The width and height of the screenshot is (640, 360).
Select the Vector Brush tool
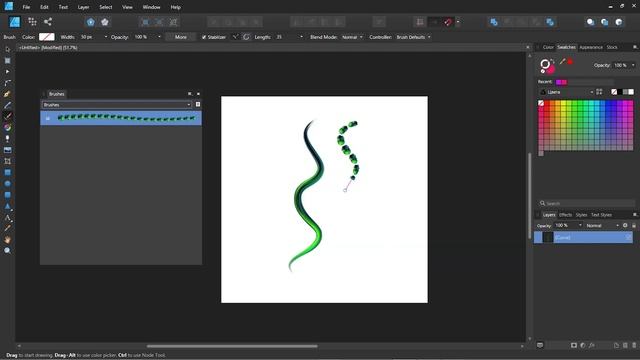click(7, 116)
